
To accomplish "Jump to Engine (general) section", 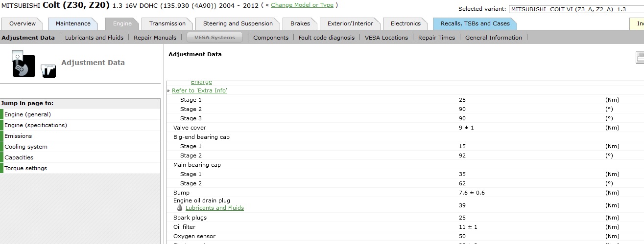I will point(80,114).
